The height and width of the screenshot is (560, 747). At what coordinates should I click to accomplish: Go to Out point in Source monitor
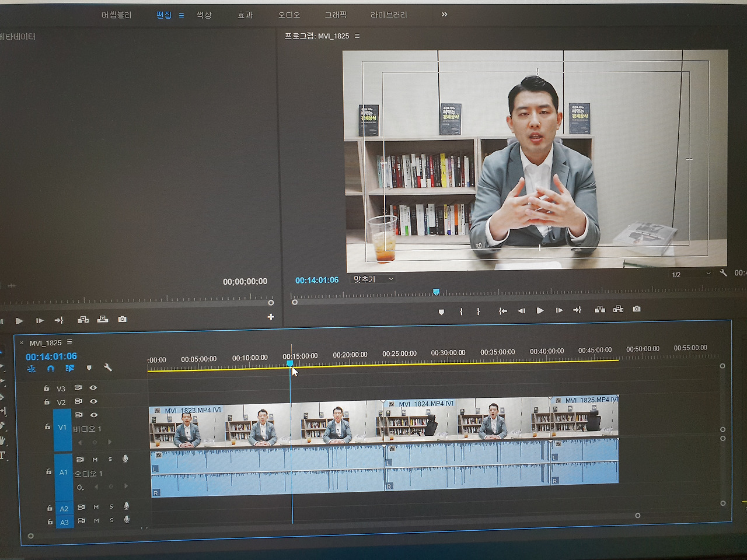(x=59, y=320)
